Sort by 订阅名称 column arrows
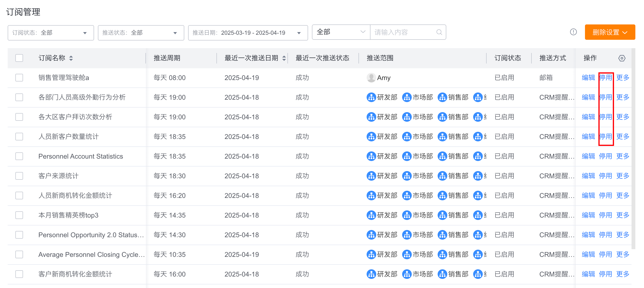Image resolution: width=644 pixels, height=288 pixels. pyautogui.click(x=71, y=58)
